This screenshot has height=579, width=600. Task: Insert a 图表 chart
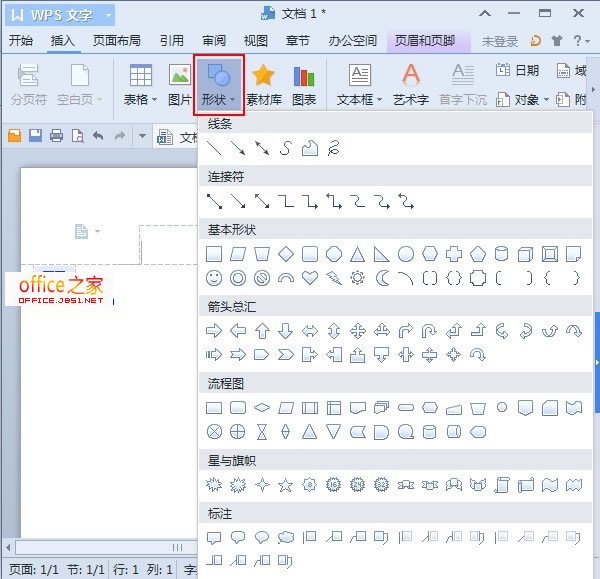pos(304,85)
